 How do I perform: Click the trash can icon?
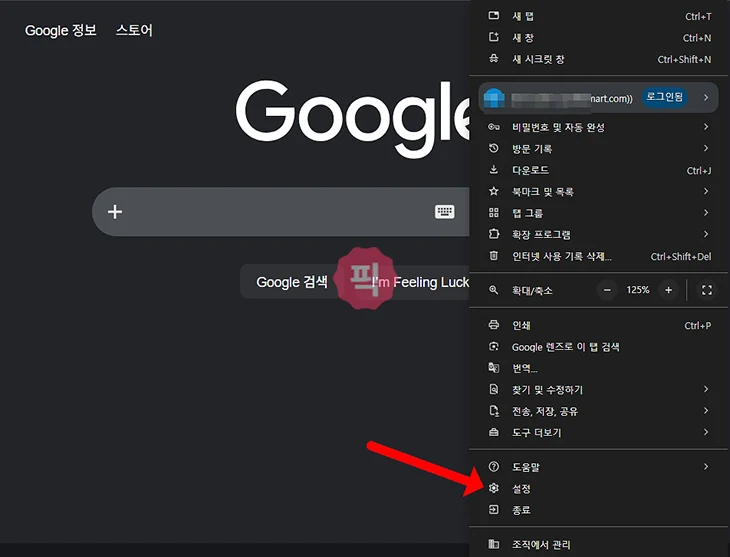pyautogui.click(x=493, y=256)
